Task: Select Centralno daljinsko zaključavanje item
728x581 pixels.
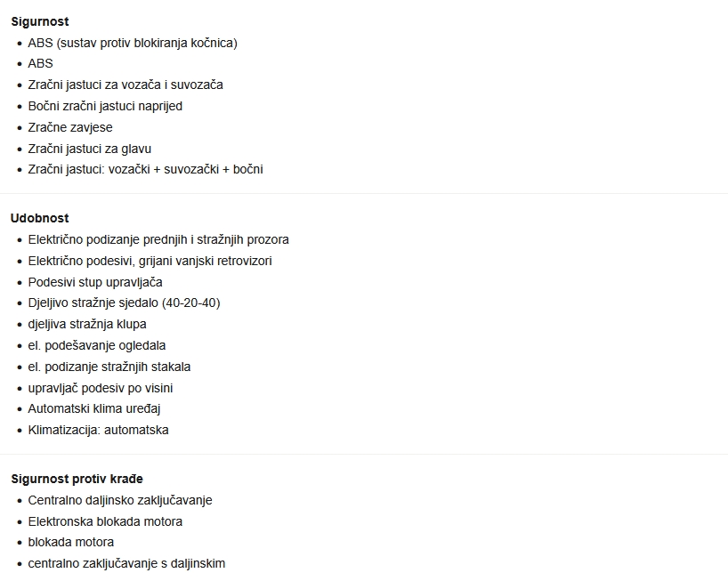Action: [120, 500]
